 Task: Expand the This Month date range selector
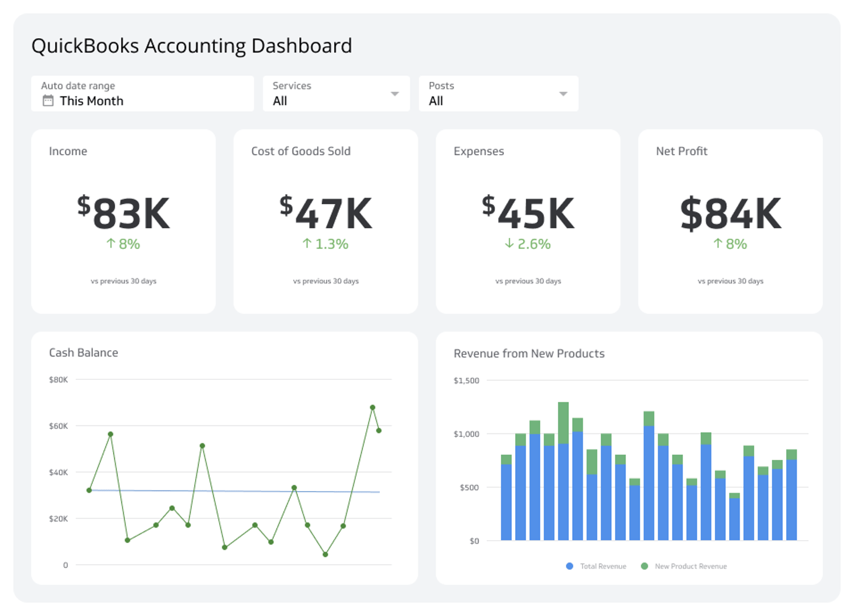[x=91, y=100]
